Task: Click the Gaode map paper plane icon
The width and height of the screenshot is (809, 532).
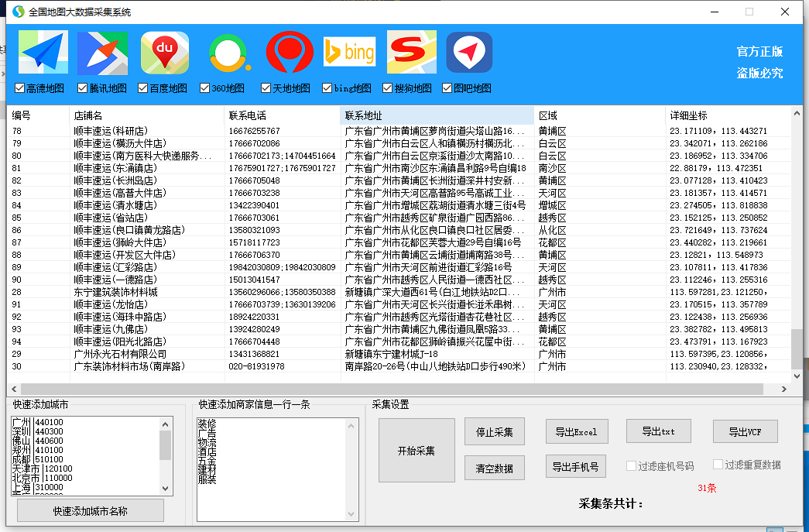Action: point(43,52)
